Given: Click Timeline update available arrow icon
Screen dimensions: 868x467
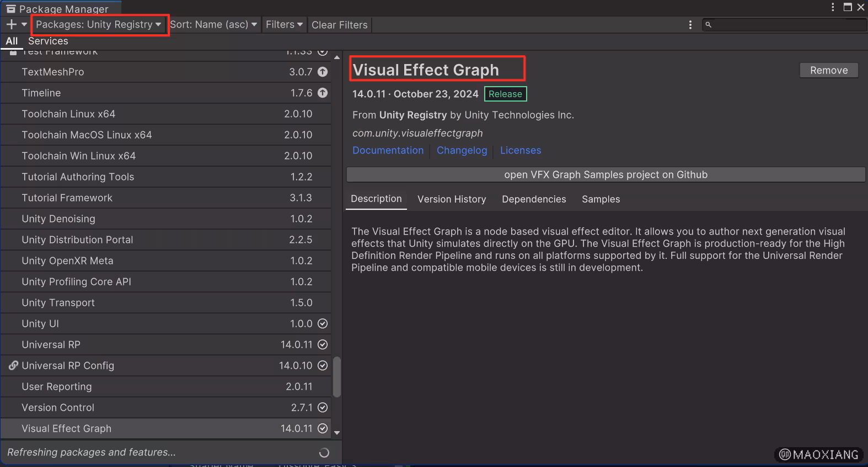Looking at the screenshot, I should click(x=323, y=93).
